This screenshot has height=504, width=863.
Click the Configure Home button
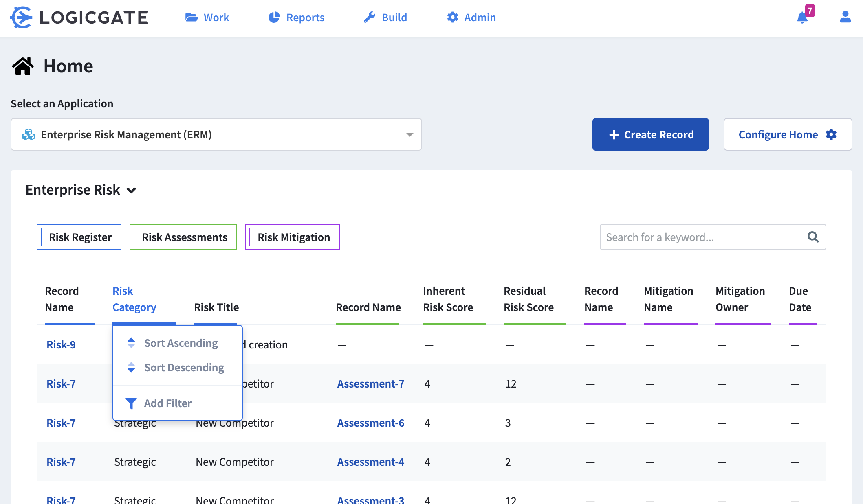(x=787, y=134)
